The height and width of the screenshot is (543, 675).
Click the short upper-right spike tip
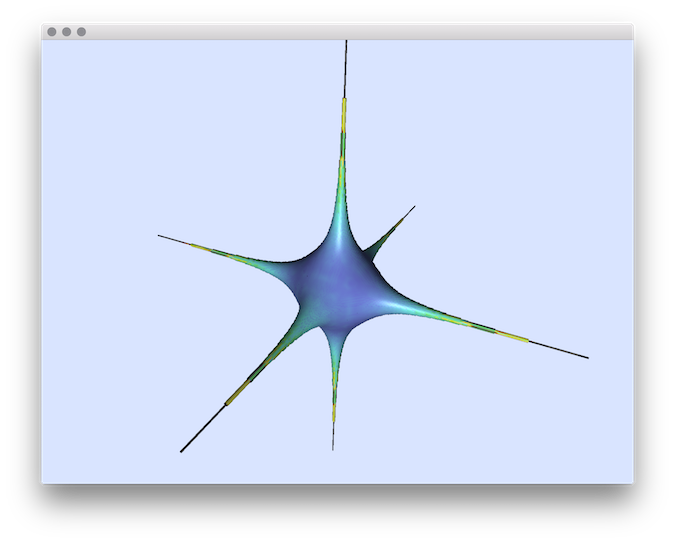[x=413, y=207]
